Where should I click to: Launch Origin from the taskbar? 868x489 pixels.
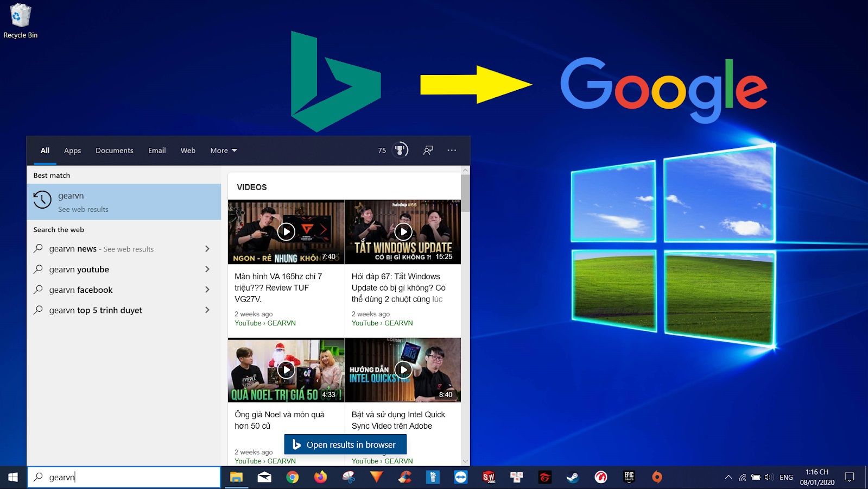coord(657,477)
